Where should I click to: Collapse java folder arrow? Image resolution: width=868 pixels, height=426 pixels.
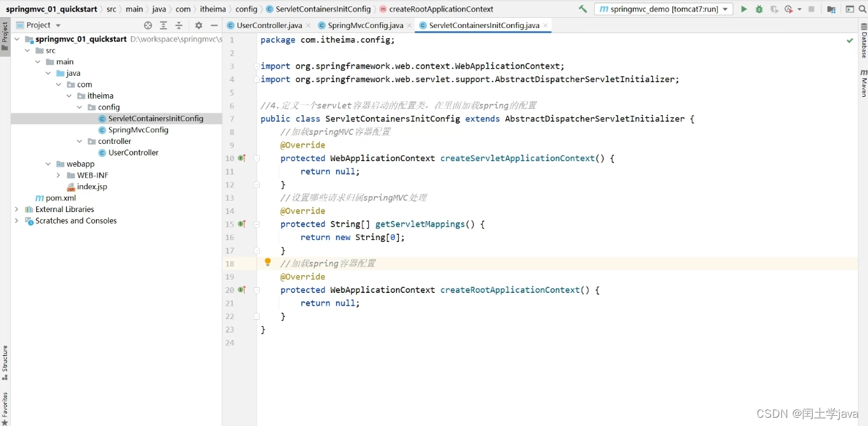click(x=48, y=73)
